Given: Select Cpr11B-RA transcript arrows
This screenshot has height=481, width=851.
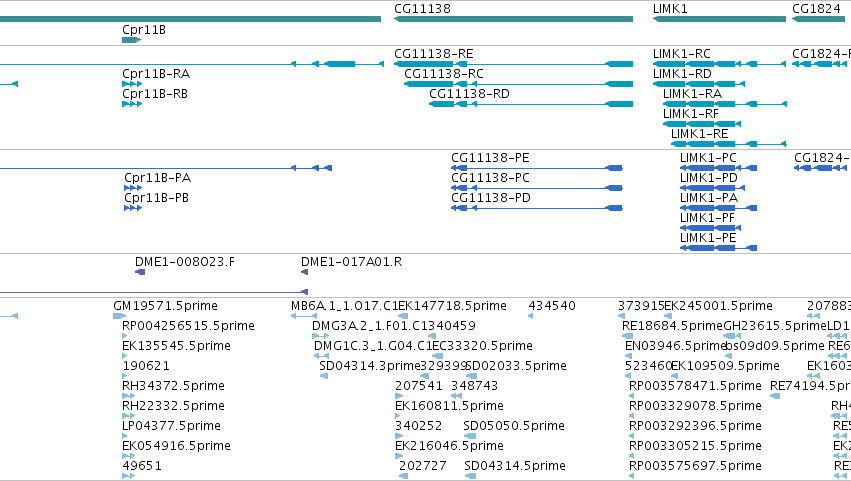Looking at the screenshot, I should tap(132, 84).
